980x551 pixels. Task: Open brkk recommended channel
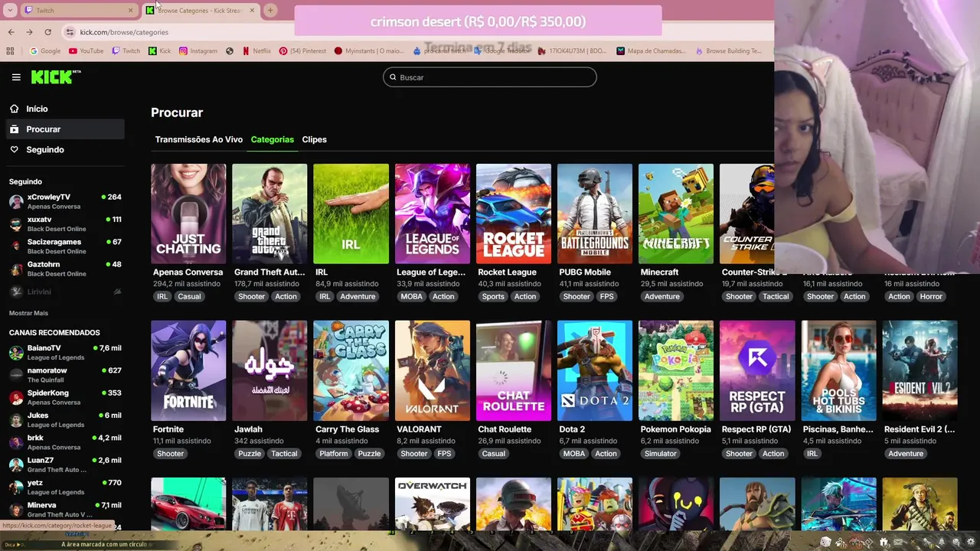point(65,442)
